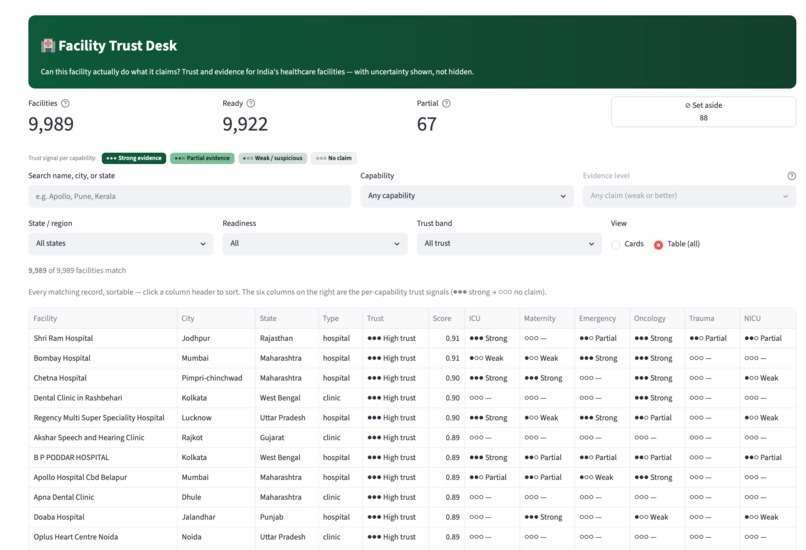Sort by the Type column header

[x=340, y=319]
